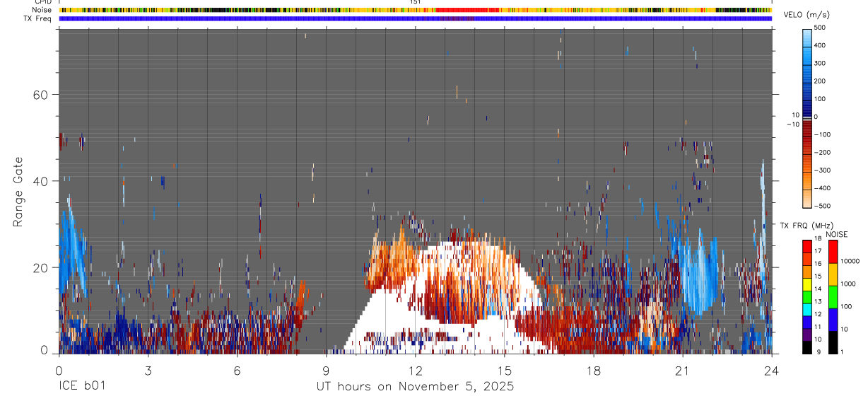Click the "9" label at TX FRQ legend bottom
This screenshot has height=401, width=868.
pyautogui.click(x=818, y=351)
